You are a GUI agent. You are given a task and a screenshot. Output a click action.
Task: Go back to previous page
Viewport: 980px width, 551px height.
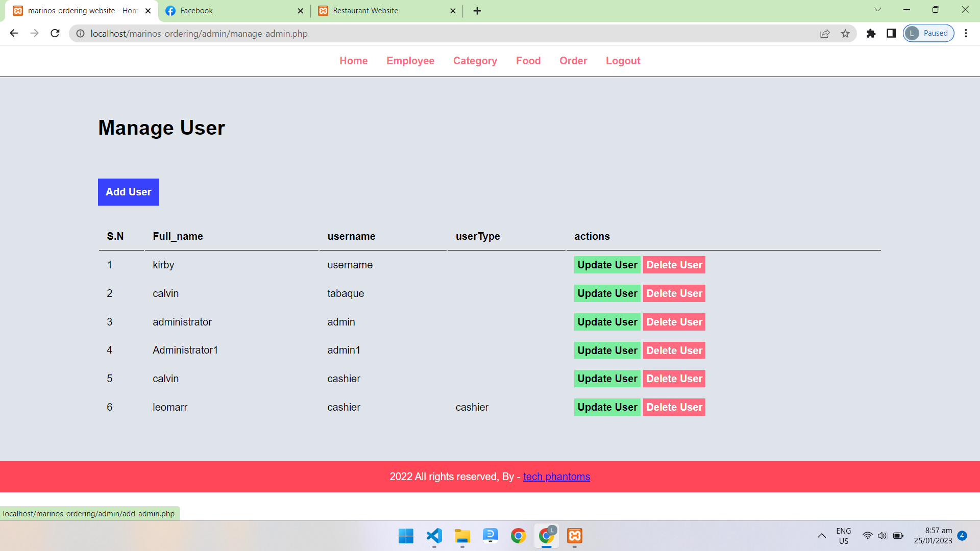coord(14,33)
